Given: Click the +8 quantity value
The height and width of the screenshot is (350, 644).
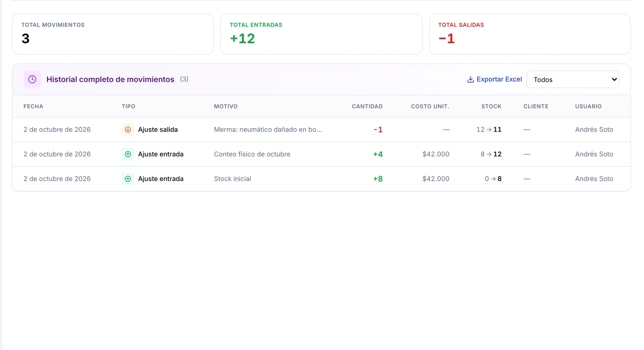Looking at the screenshot, I should (378, 179).
